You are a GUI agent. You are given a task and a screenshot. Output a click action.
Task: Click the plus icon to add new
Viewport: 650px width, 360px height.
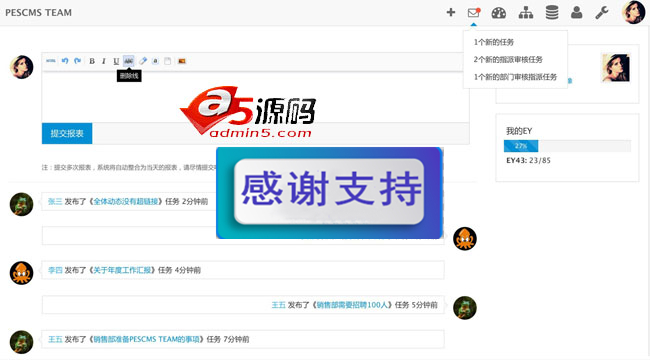(x=451, y=12)
